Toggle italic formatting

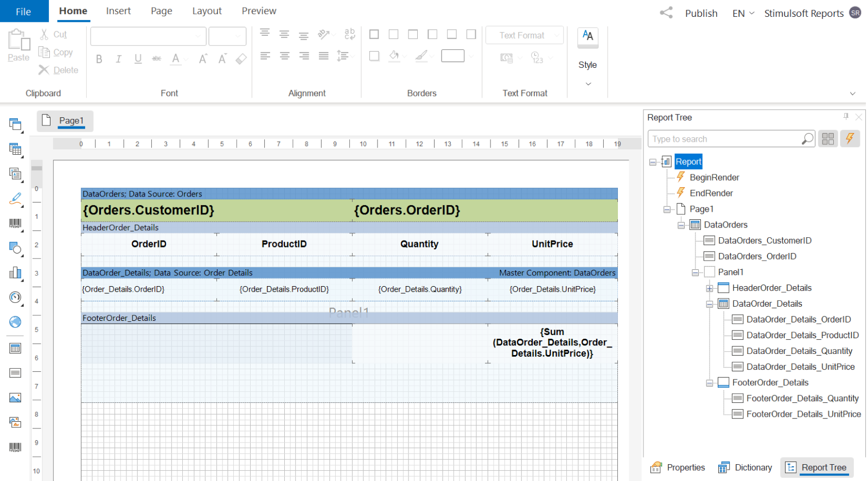pos(118,59)
